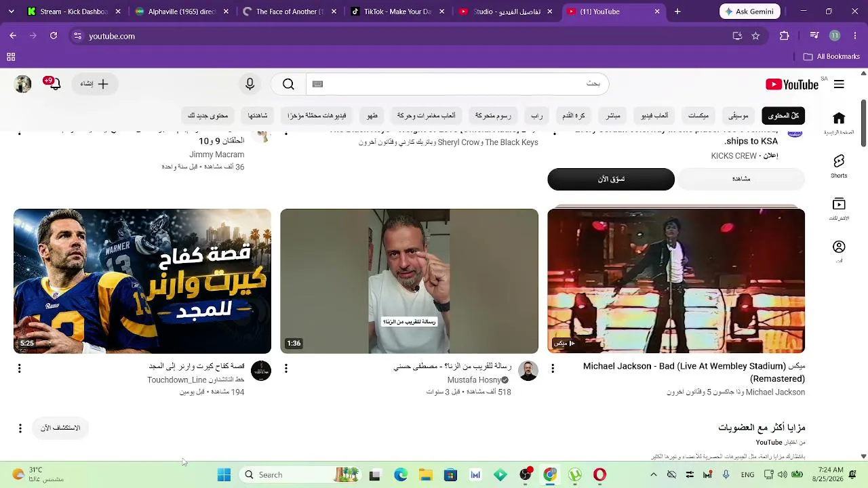Viewport: 868px width, 488px height.
Task: Go back to the previous page
Action: pyautogui.click(x=13, y=36)
